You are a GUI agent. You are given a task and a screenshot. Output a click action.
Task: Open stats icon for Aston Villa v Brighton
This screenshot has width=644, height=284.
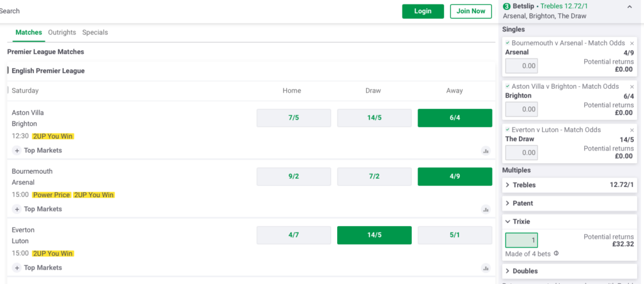point(486,151)
